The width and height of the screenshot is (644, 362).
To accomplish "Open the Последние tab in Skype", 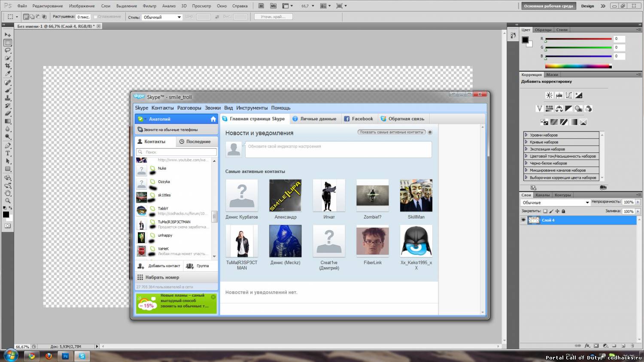I will (x=198, y=141).
